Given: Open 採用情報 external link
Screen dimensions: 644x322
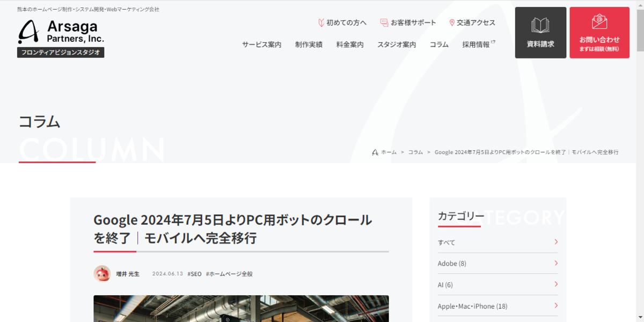Looking at the screenshot, I should point(479,45).
